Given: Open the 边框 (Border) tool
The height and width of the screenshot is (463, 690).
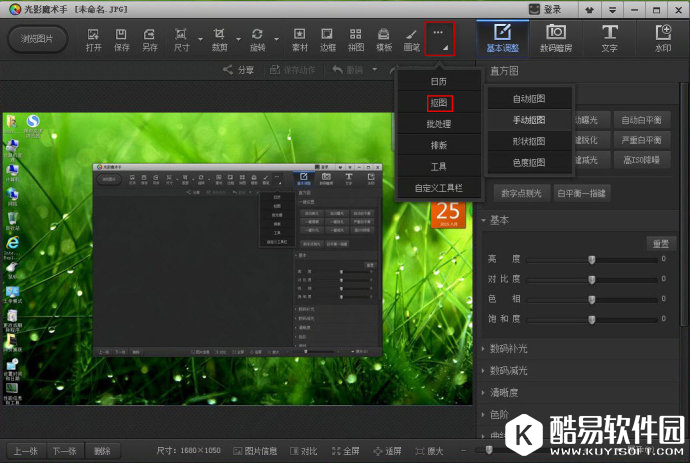Looking at the screenshot, I should pos(327,39).
